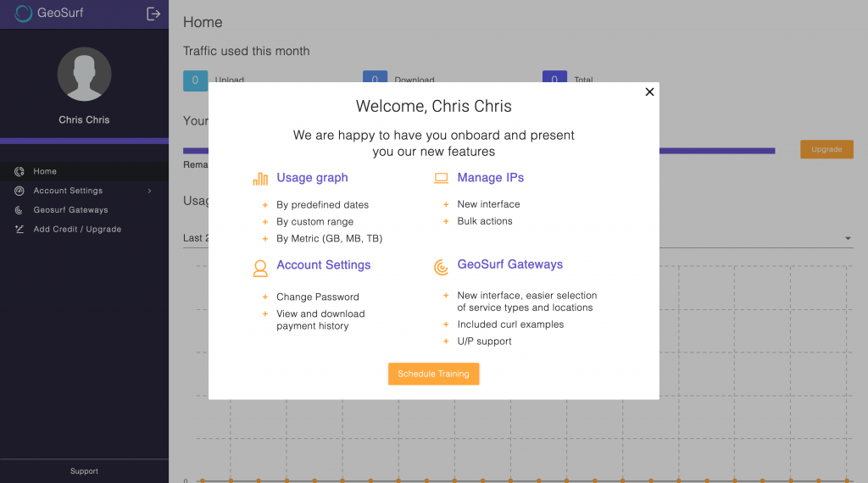Click the Geosurf Gateways sidebar icon
Viewport: 868px width, 483px height.
click(x=19, y=210)
